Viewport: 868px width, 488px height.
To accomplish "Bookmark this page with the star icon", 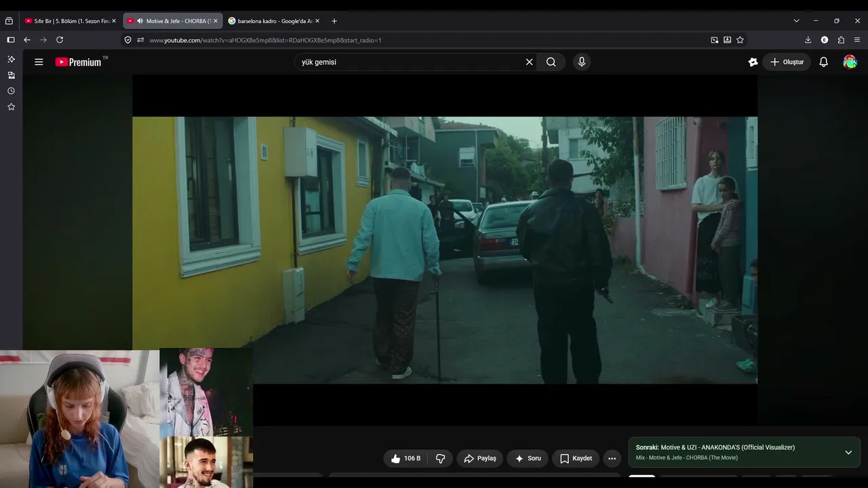I will coord(740,40).
